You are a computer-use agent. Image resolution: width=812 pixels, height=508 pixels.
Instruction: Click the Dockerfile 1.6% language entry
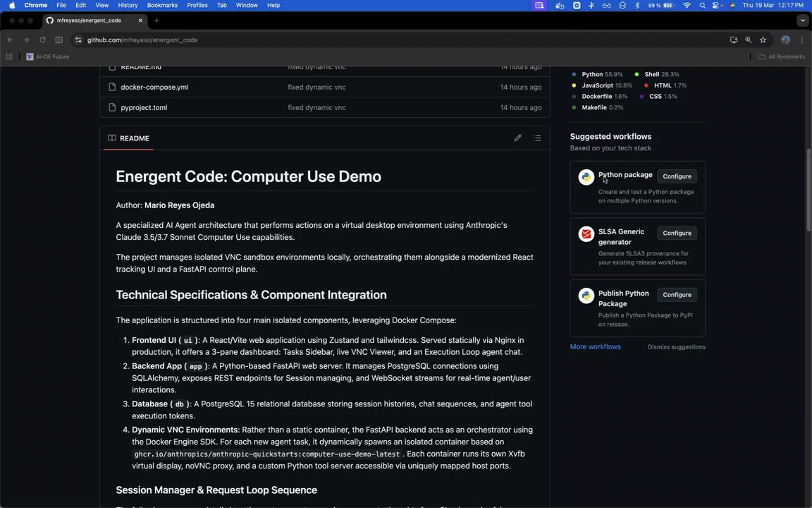[599, 97]
